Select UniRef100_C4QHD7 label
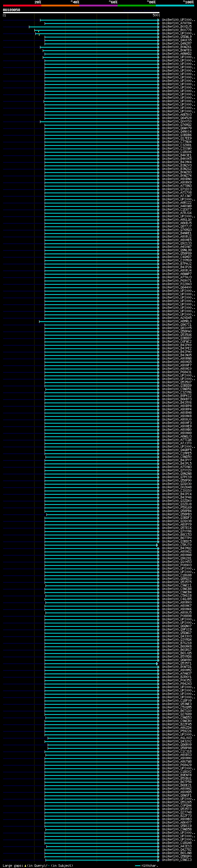 177,257
